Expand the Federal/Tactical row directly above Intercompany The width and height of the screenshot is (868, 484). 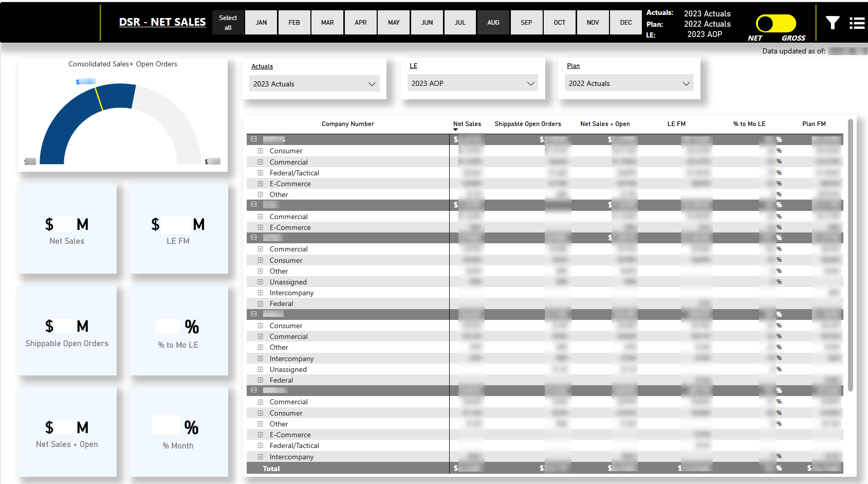point(260,445)
